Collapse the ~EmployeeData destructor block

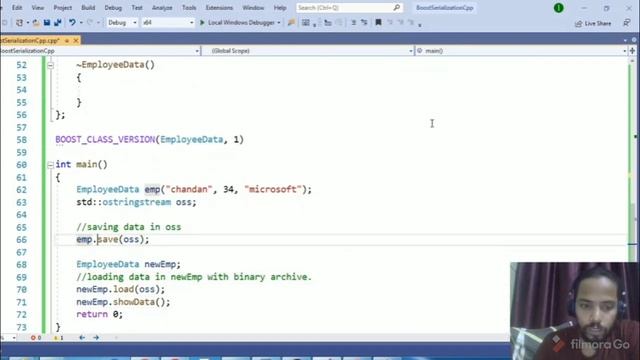[x=50, y=65]
